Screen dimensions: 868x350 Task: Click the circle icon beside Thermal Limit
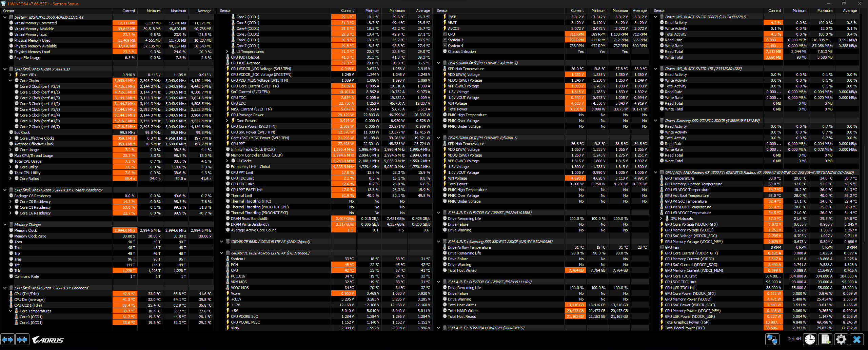tap(228, 195)
